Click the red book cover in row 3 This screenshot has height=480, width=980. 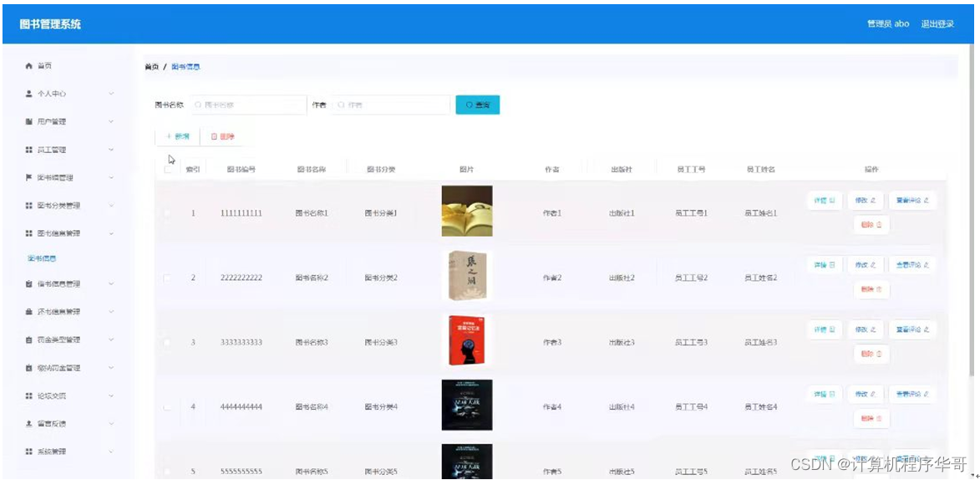click(467, 340)
